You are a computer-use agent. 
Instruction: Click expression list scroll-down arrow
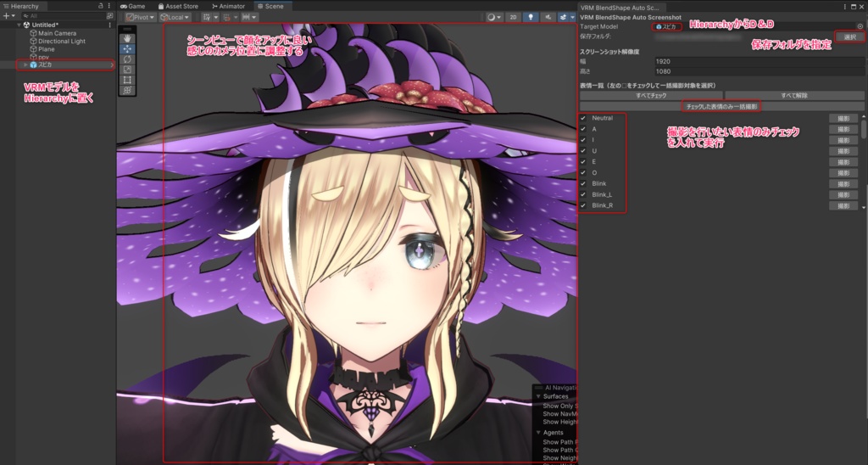click(x=864, y=207)
